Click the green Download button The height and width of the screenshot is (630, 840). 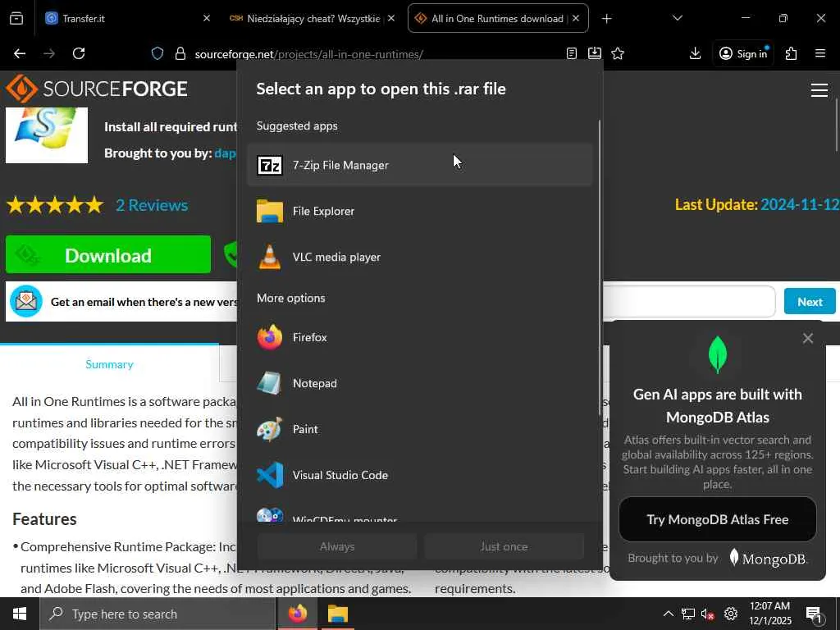108,255
